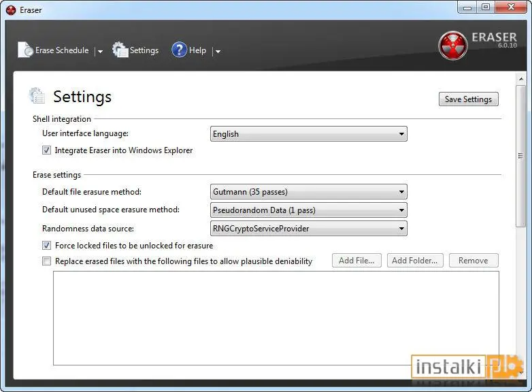The width and height of the screenshot is (532, 392).
Task: Click the Save Settings button
Action: (x=468, y=99)
